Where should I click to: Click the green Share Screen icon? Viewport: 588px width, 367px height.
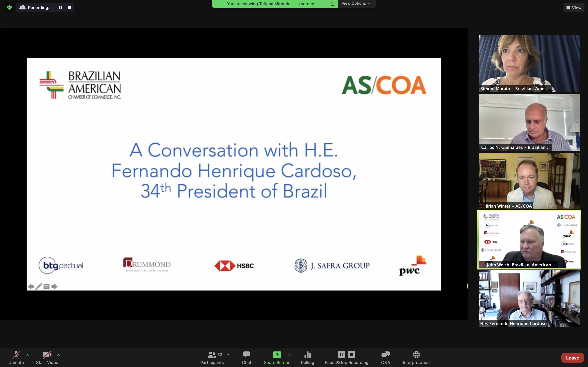pos(277,355)
